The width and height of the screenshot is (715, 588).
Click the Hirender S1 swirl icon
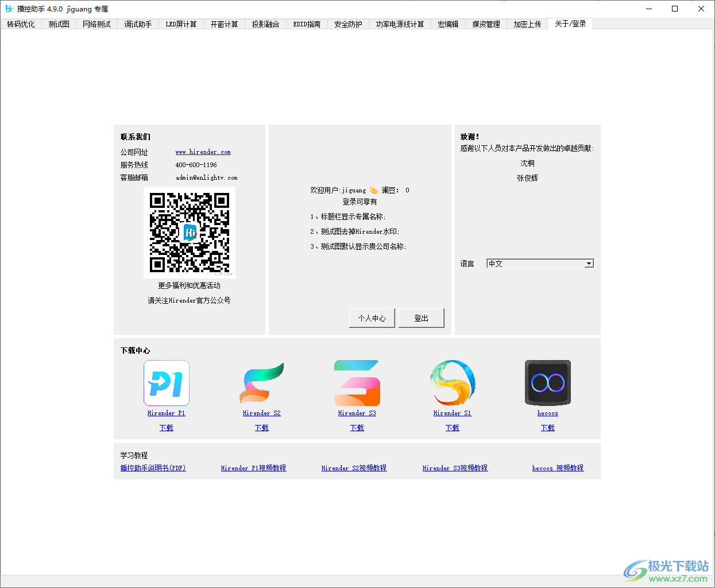tap(452, 383)
